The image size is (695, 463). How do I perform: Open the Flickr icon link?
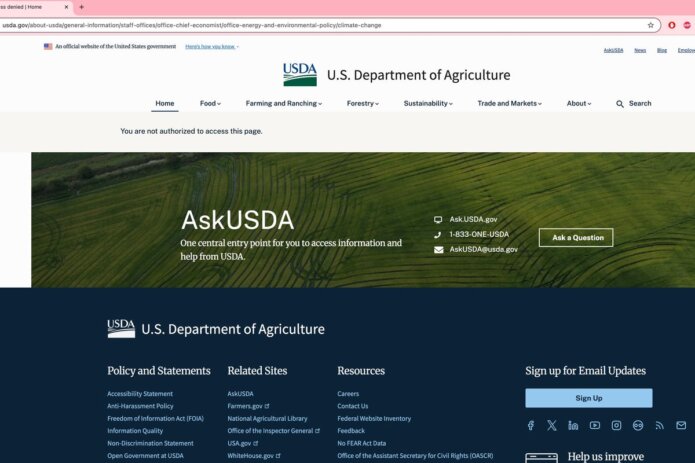[x=638, y=425]
